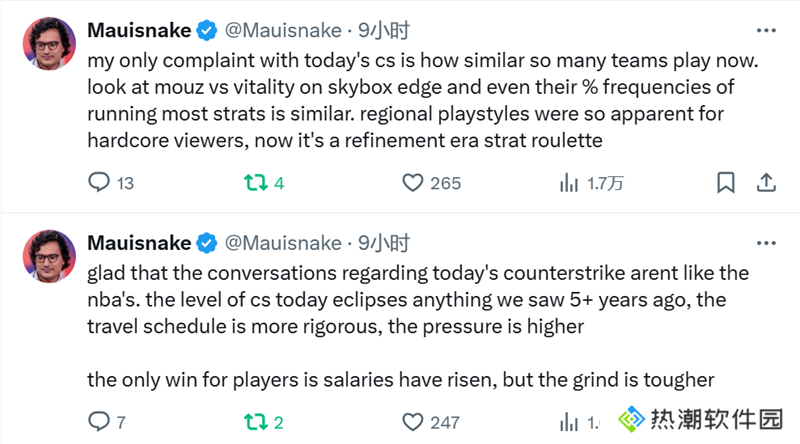This screenshot has width=800, height=444.
Task: Open the more options menu on second tweet
Action: (766, 243)
